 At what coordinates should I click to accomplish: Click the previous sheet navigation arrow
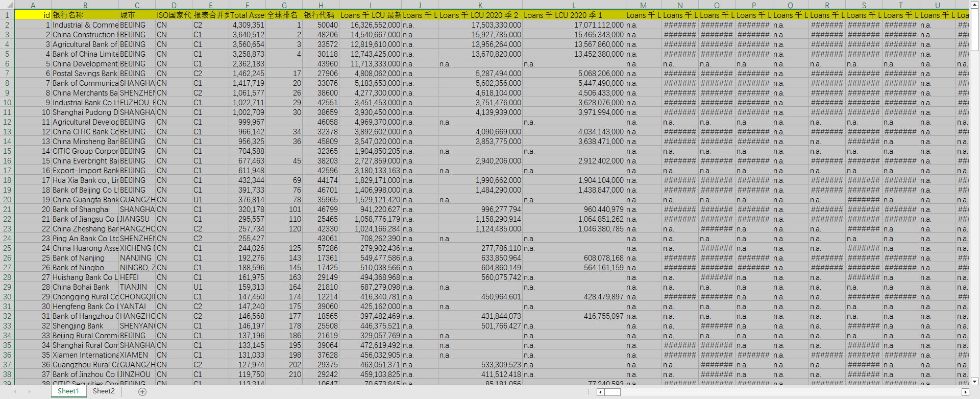click(x=15, y=391)
